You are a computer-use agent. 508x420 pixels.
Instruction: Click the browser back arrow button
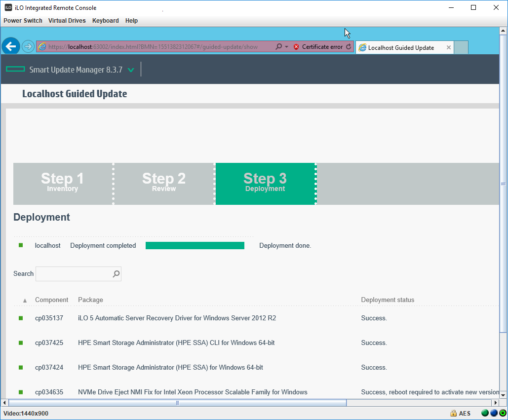pyautogui.click(x=11, y=46)
